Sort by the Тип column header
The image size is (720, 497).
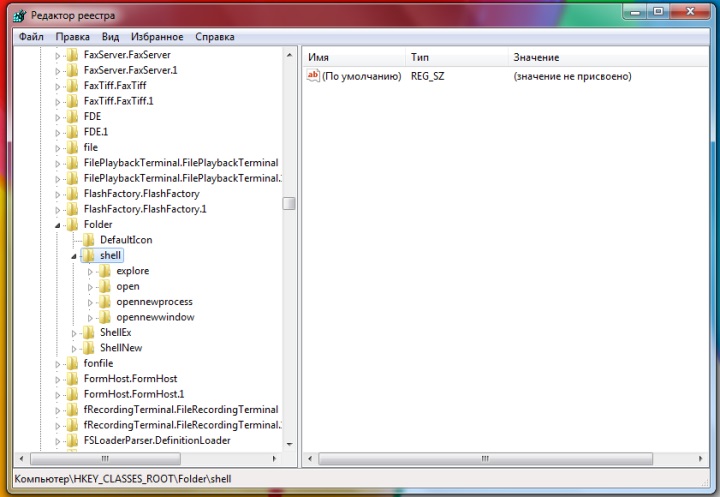tap(457, 57)
